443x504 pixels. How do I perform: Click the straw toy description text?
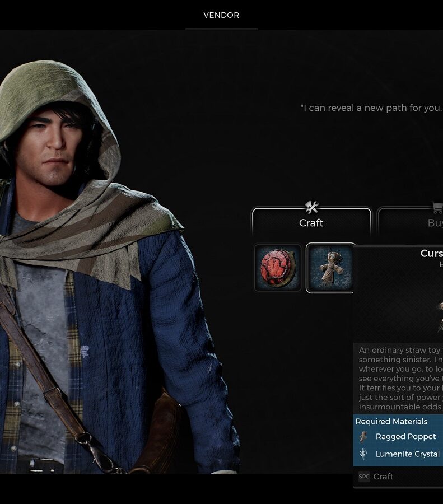click(400, 378)
